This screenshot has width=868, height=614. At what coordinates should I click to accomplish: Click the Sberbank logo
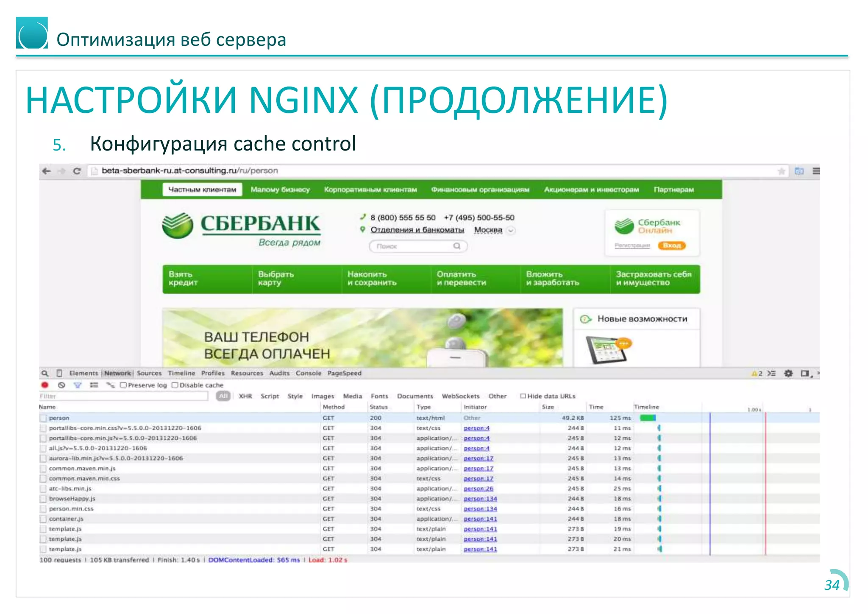[x=241, y=229]
